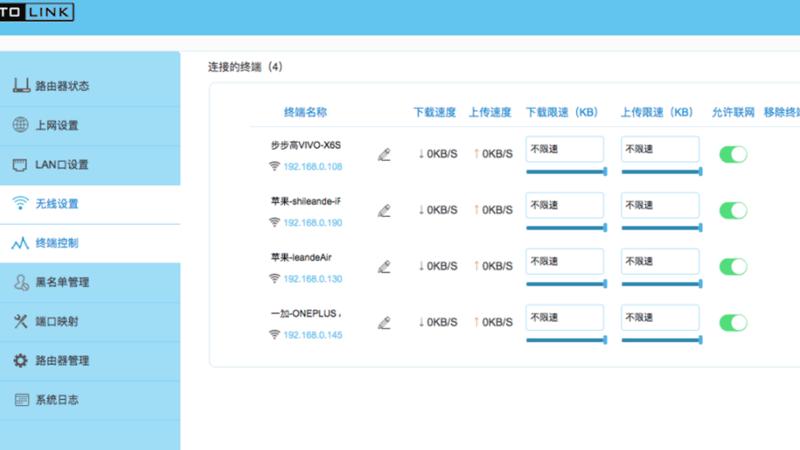The height and width of the screenshot is (450, 800).
Task: Click Wi-Fi signal icon next to 192.168.0.108
Action: click(274, 166)
